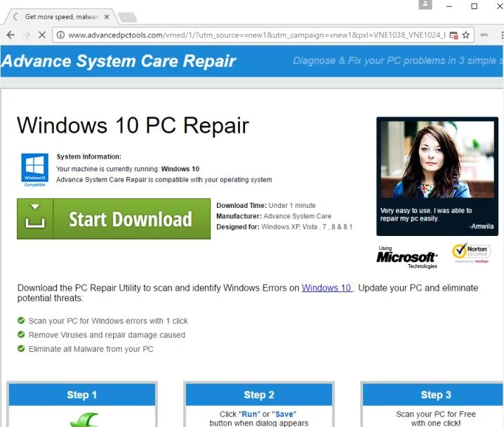504x427 pixels.
Task: Open the NFL extension icon
Action: (484, 34)
